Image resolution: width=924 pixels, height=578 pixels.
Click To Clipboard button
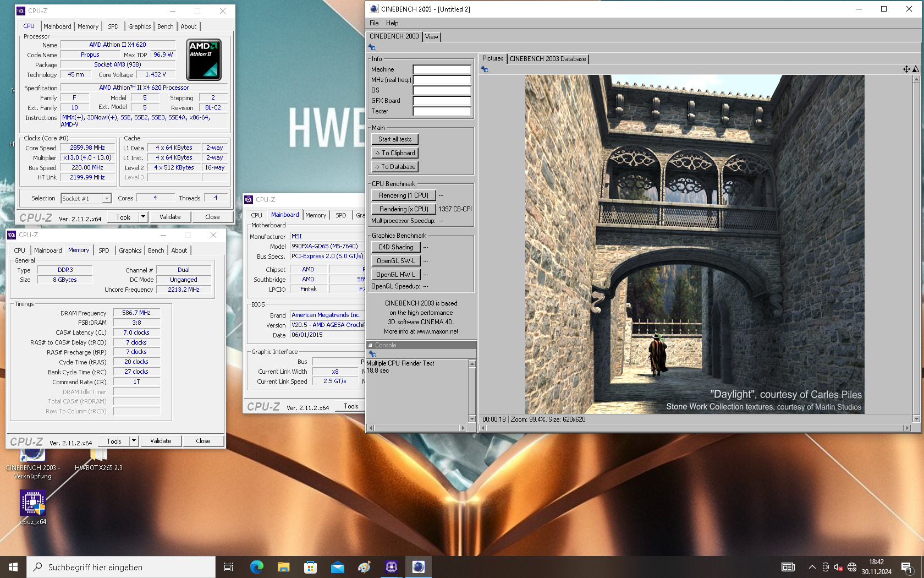pos(395,153)
